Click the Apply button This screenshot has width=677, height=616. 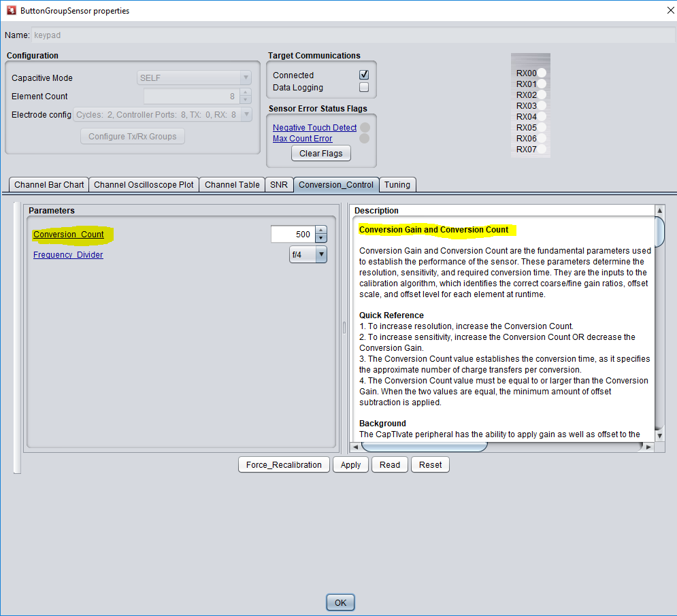[x=350, y=464]
